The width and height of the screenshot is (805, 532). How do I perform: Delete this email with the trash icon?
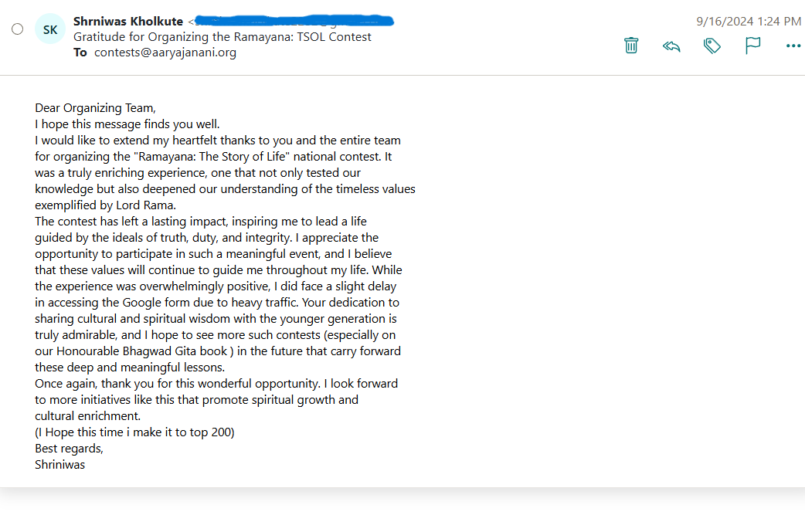click(631, 45)
